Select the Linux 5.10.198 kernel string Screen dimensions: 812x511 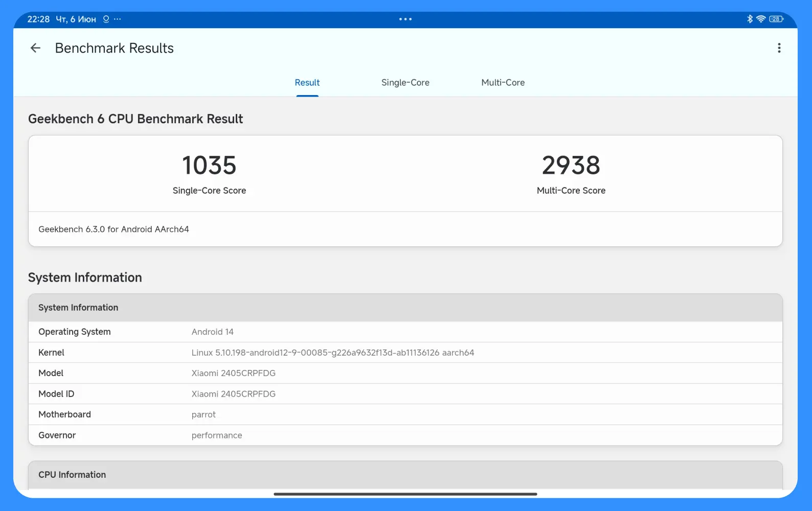(333, 353)
